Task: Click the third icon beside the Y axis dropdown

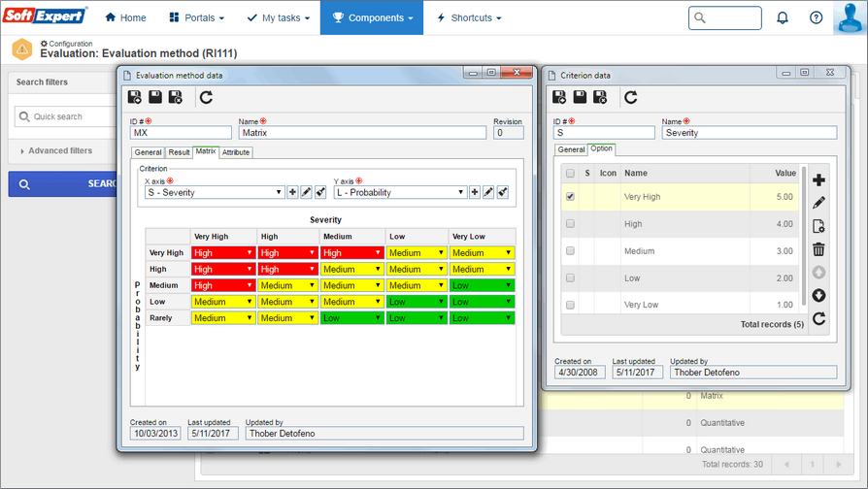Action: pos(502,192)
